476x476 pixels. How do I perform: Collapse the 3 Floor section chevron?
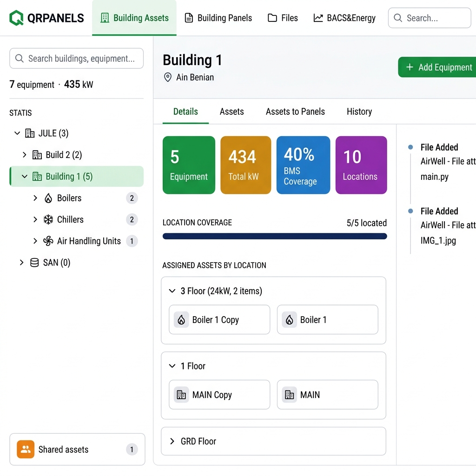pyautogui.click(x=172, y=291)
